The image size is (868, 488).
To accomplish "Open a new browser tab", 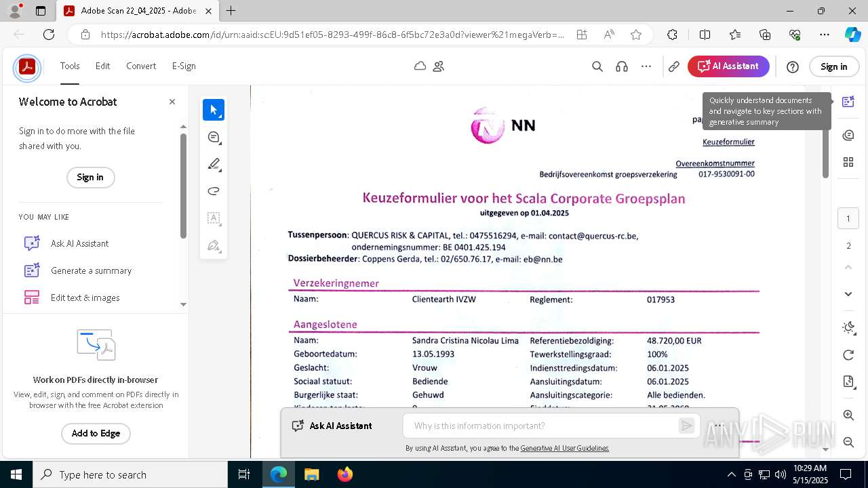I will 231,11.
